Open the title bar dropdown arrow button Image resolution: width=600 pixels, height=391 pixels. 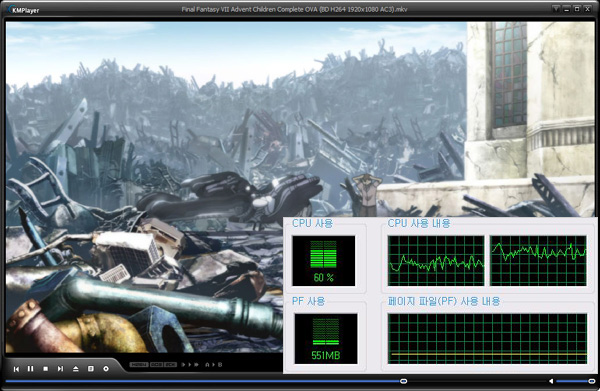(556, 8)
